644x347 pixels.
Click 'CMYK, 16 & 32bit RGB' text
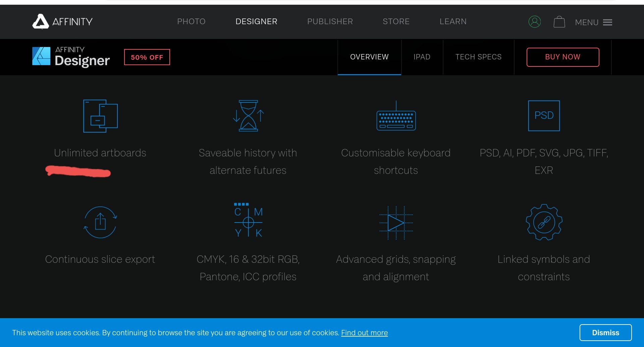(x=248, y=259)
